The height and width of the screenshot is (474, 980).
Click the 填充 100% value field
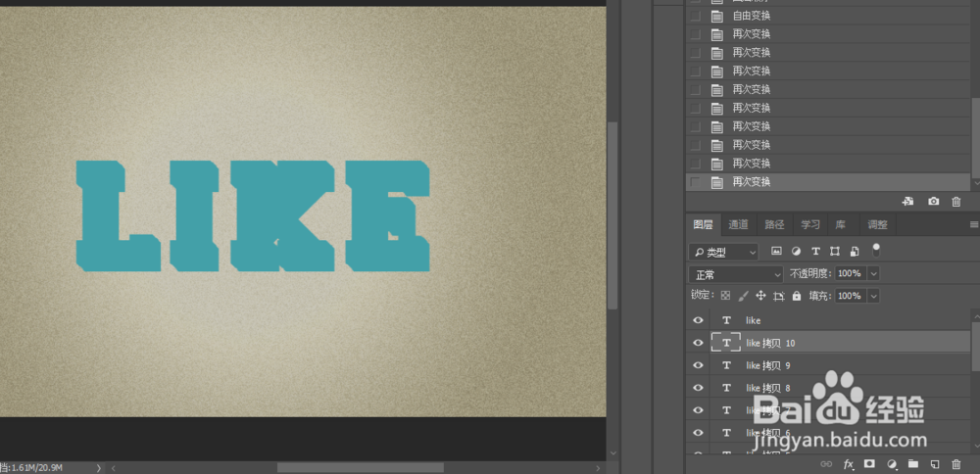click(850, 296)
